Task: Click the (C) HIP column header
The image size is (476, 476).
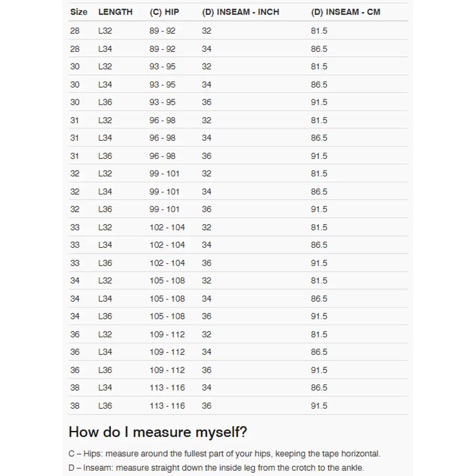Action: click(164, 12)
